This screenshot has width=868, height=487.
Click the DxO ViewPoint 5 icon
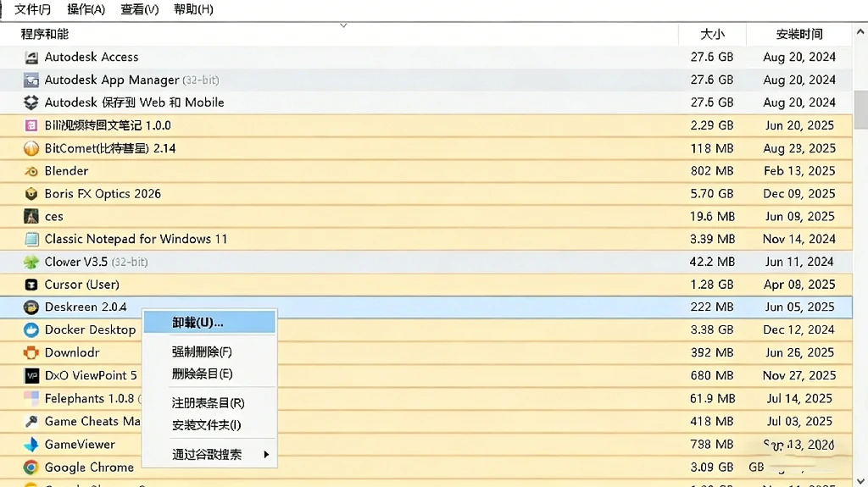31,376
